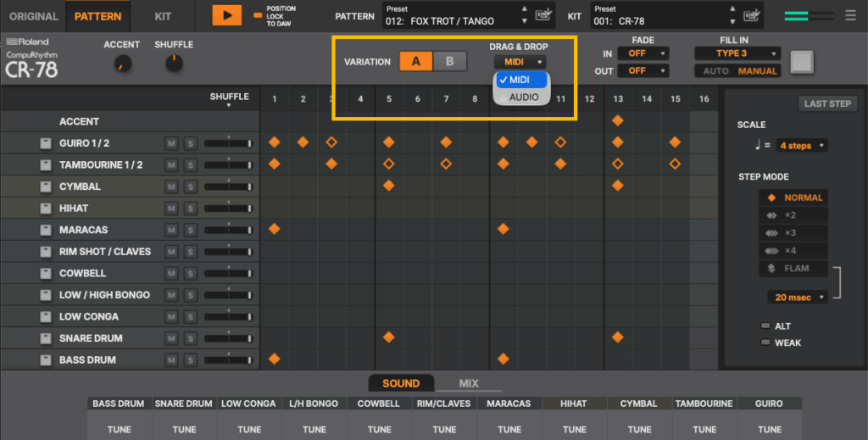868x440 pixels.
Task: Enable the WEAK option
Action: pos(765,343)
